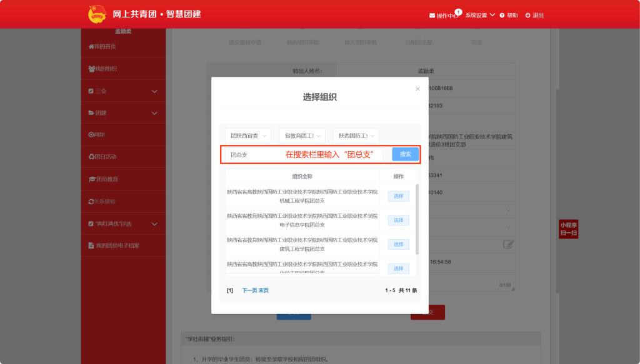Click the 网上共青团 logo emblem

click(97, 14)
